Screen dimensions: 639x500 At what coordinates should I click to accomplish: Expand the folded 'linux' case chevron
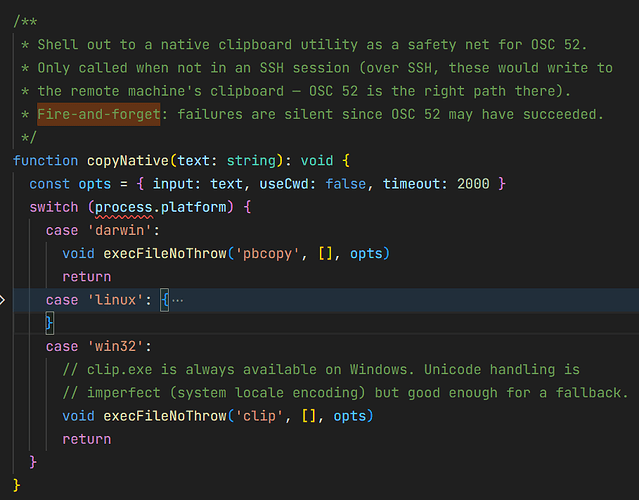2,300
